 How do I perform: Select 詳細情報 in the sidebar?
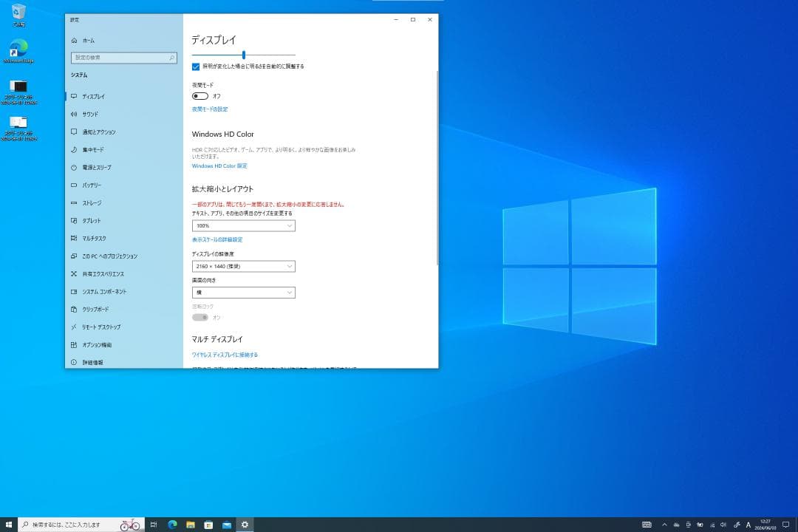click(124, 363)
